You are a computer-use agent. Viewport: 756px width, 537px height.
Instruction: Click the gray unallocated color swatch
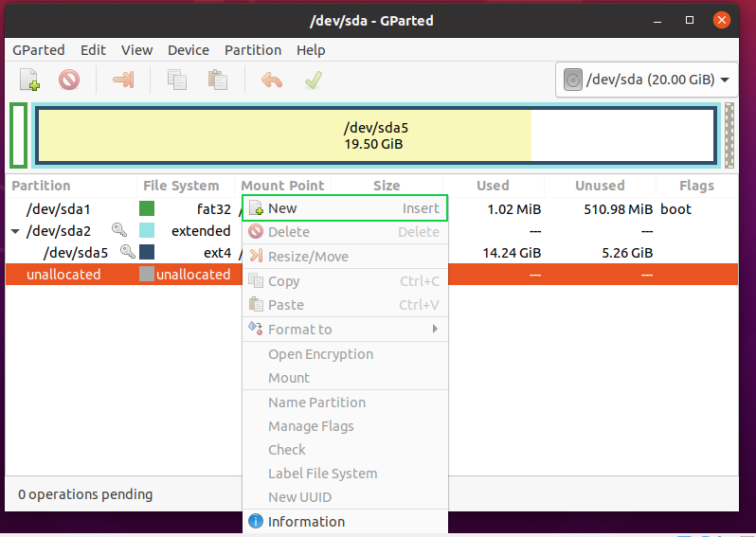[147, 274]
